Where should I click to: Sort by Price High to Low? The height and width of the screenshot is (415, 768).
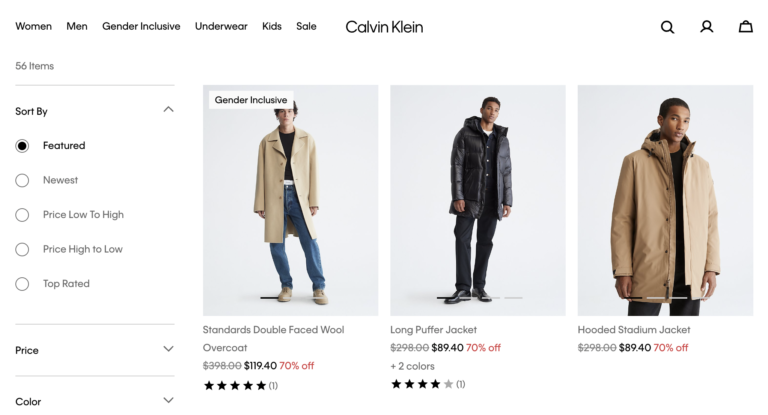pos(22,249)
